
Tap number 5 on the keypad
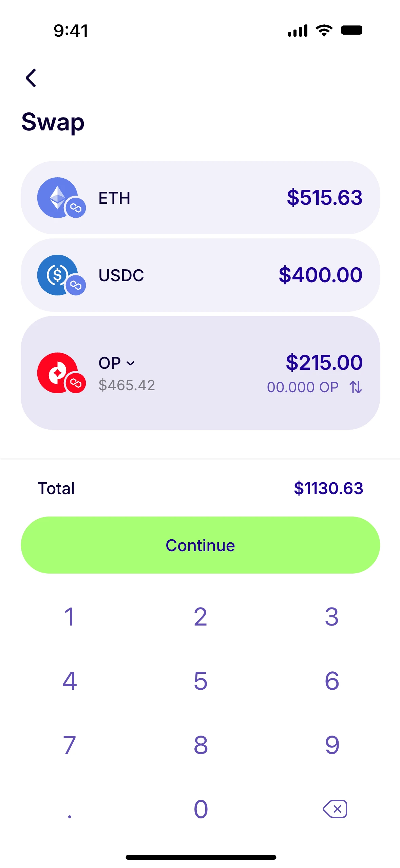click(200, 681)
